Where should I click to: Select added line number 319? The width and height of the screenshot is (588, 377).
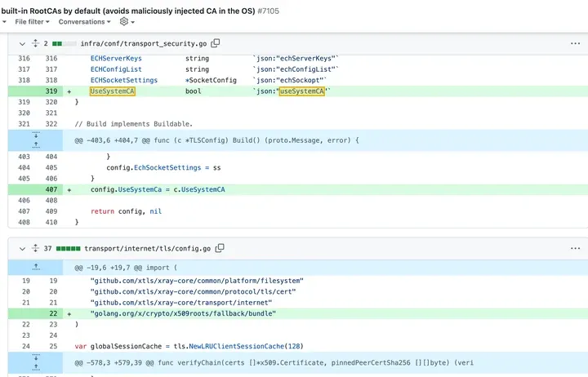point(51,91)
